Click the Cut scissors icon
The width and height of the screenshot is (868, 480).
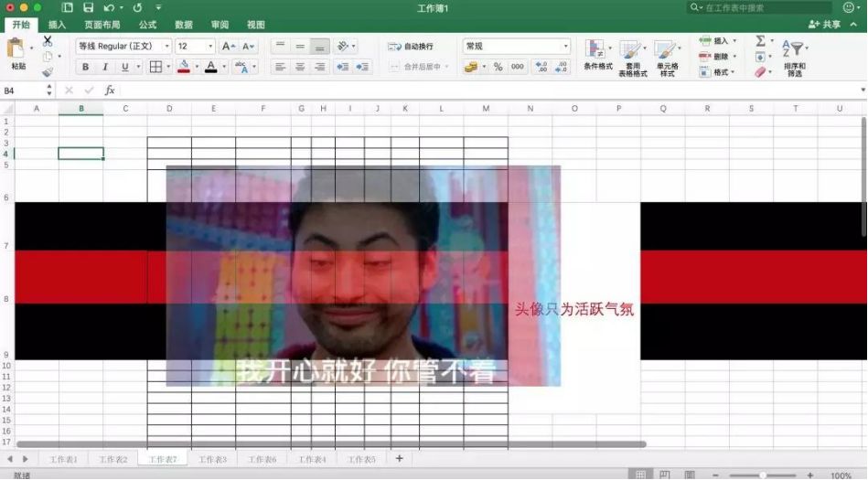[x=48, y=41]
